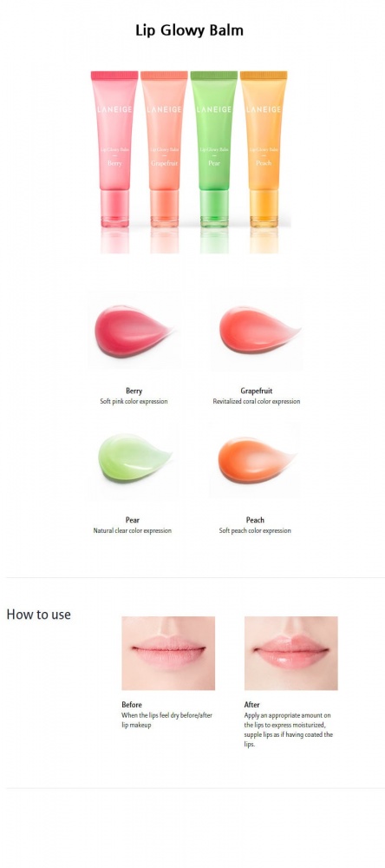385x868 pixels.
Task: Choose the green Pear lip balm tube
Action: pyautogui.click(x=213, y=149)
